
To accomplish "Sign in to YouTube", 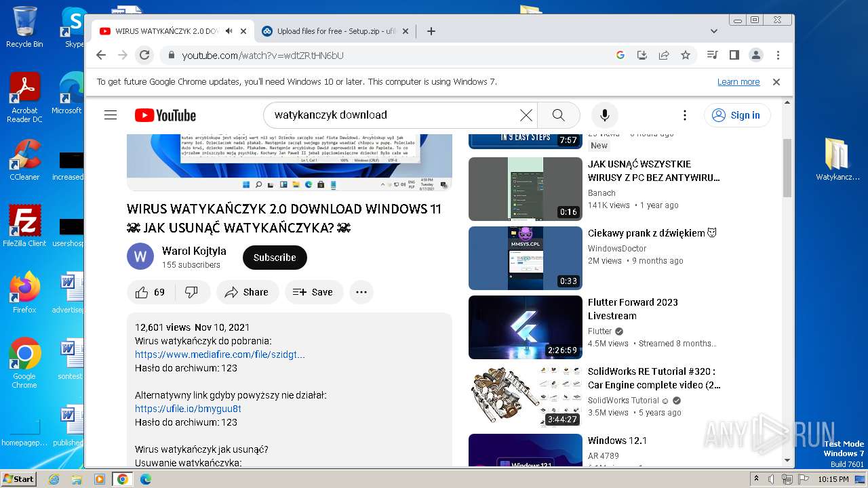I will point(737,115).
